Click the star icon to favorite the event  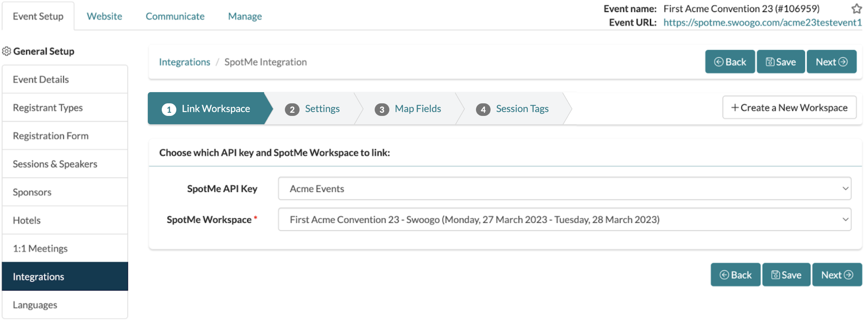[856, 9]
